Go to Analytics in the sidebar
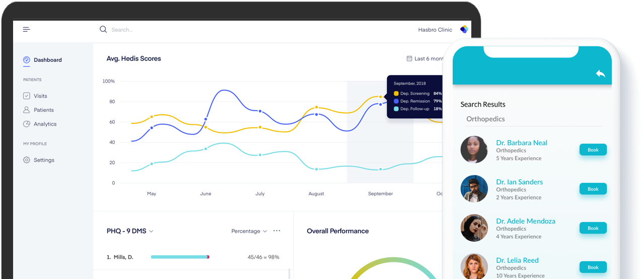Screen dimensions: 644x279 point(45,124)
